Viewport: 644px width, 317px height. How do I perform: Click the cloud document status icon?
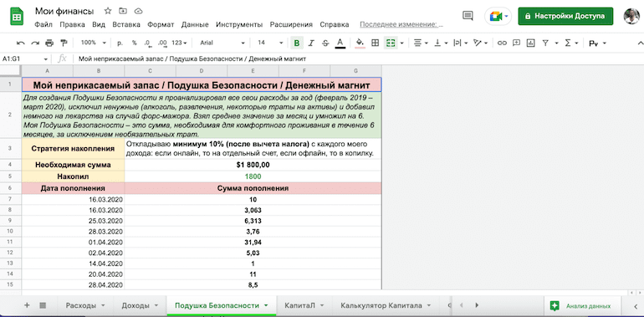[x=138, y=11]
